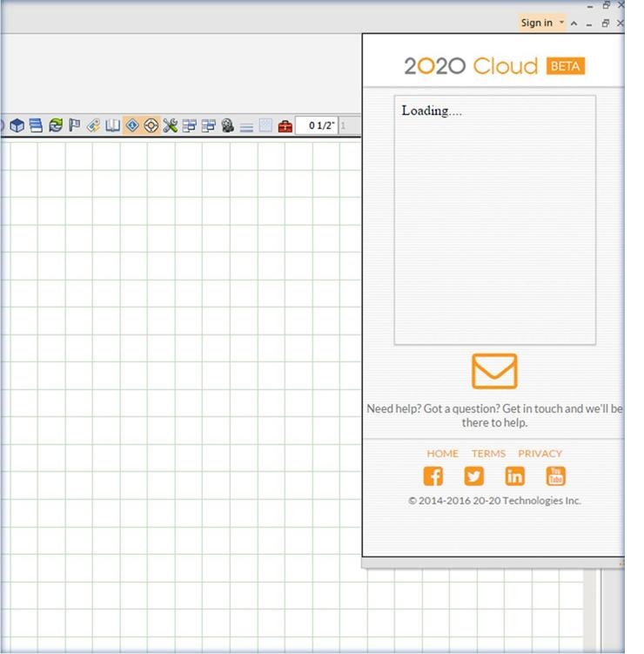Click the orange envelope contact icon
The height and width of the screenshot is (654, 644).
(494, 371)
